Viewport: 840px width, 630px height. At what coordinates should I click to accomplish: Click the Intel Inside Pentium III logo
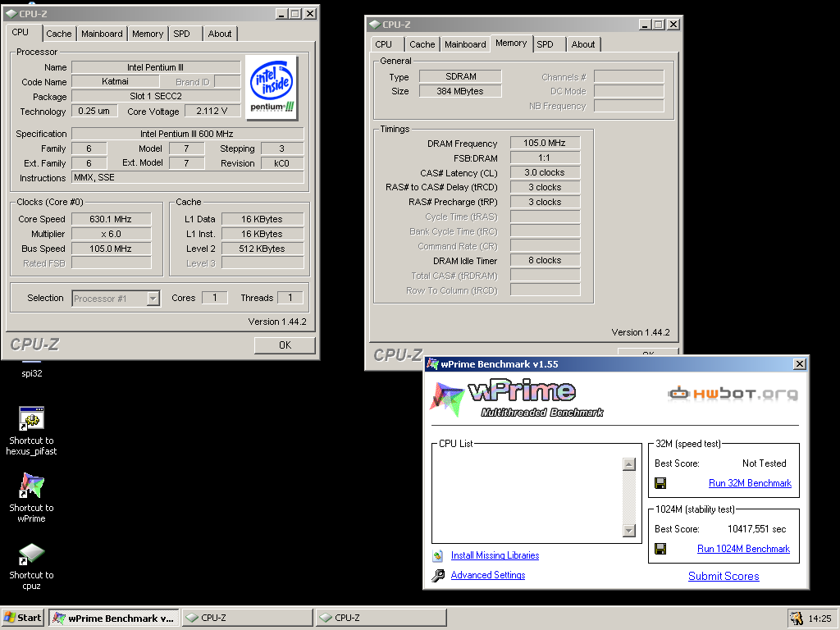click(x=272, y=87)
